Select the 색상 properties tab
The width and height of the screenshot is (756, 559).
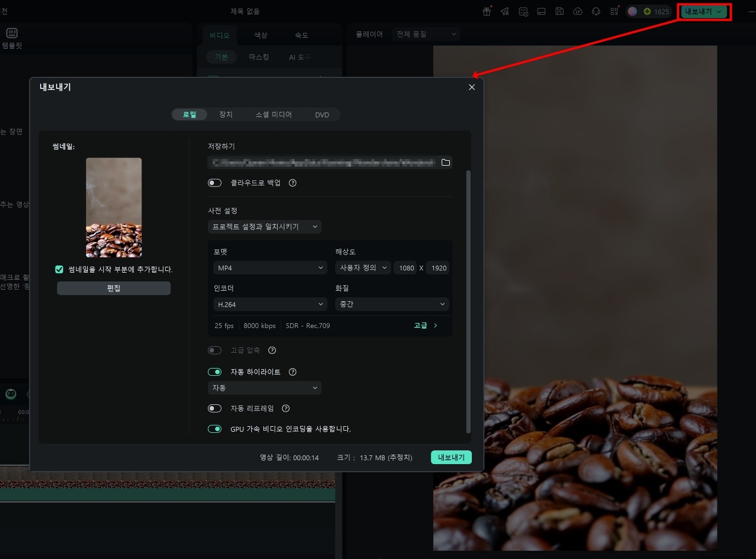(x=261, y=35)
